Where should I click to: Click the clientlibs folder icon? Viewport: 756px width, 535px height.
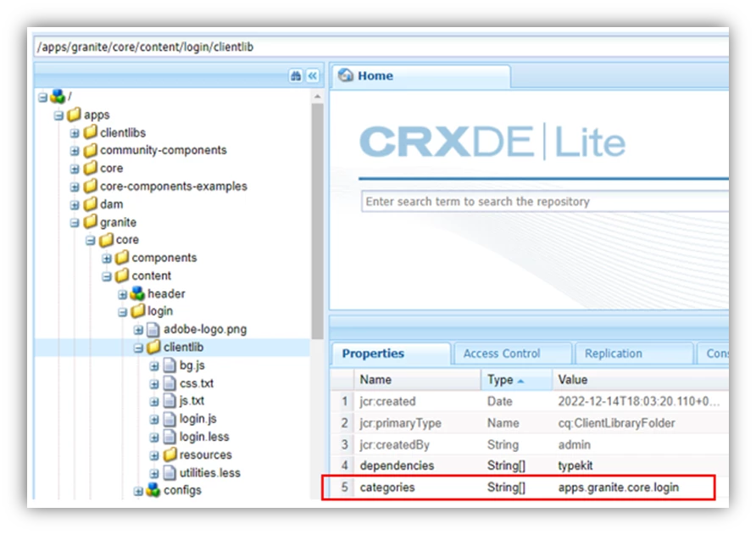coord(90,132)
